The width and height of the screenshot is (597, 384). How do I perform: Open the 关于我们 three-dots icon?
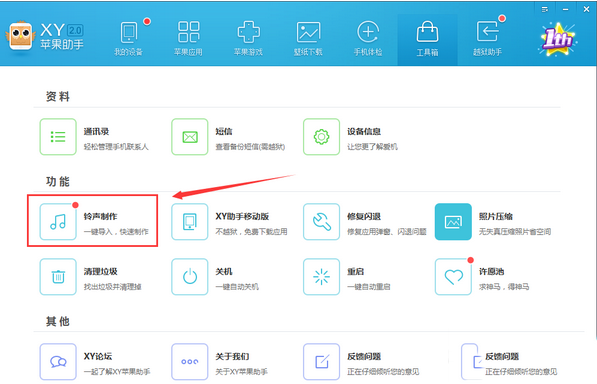tap(190, 362)
